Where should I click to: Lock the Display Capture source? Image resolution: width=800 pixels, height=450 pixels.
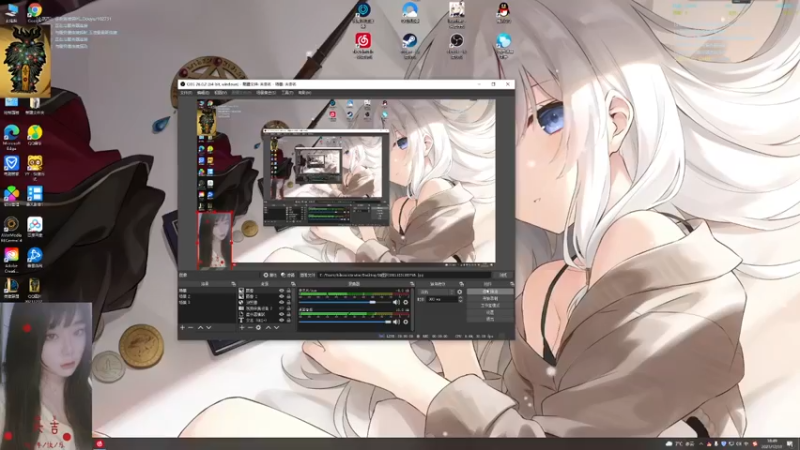(289, 314)
